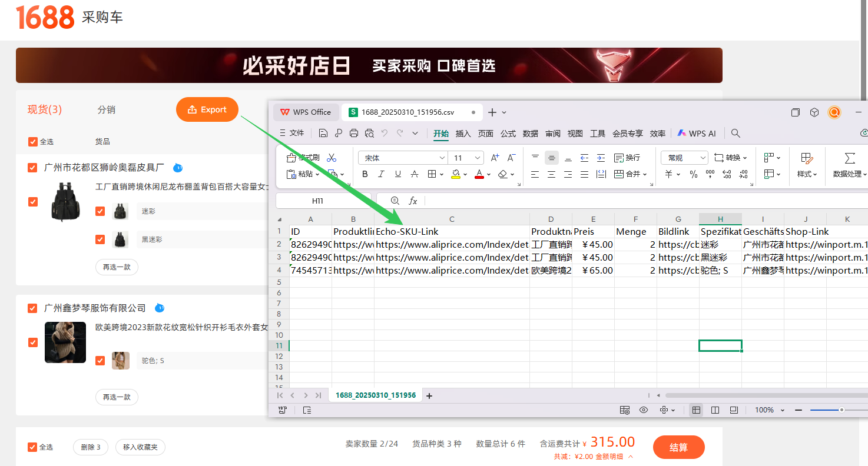868x466 pixels.
Task: Open Print Preview in WPS toolbar
Action: coord(369,134)
